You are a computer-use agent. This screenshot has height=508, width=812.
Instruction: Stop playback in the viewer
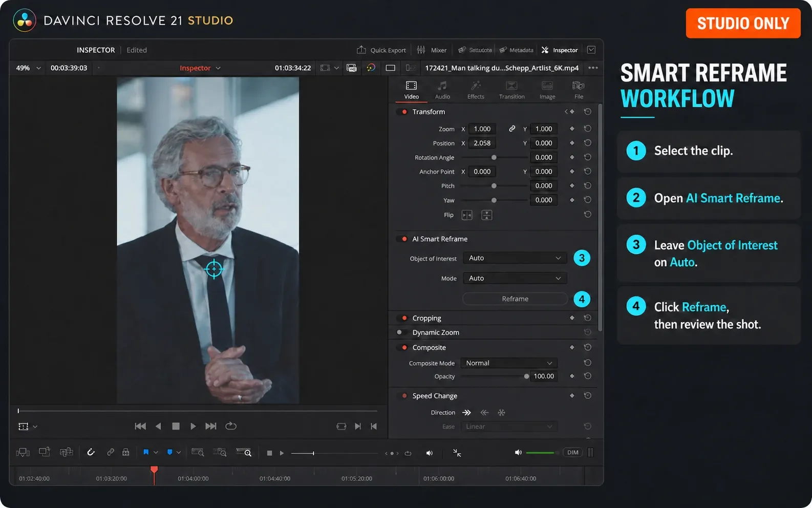click(176, 426)
